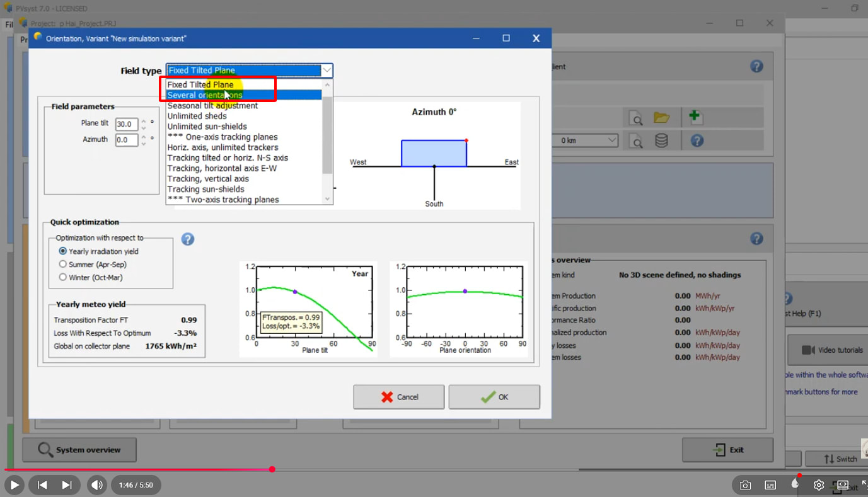Increase Plane tilt with up arrow
Screen dimensions: 868x497
[144, 121]
